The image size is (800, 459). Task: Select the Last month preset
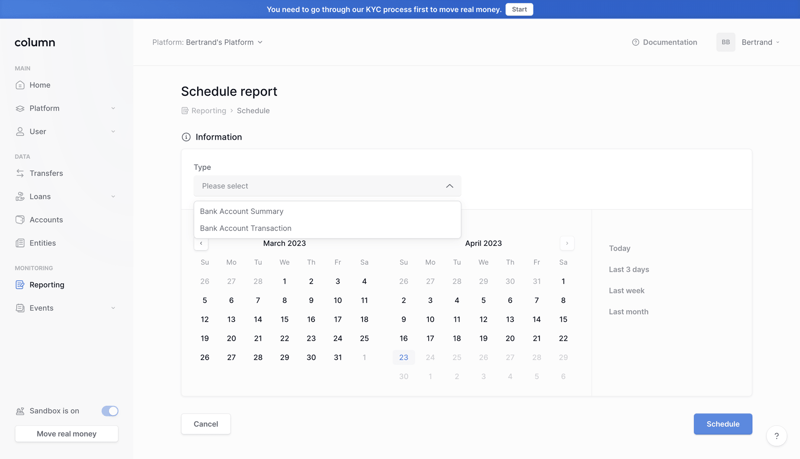[629, 312]
